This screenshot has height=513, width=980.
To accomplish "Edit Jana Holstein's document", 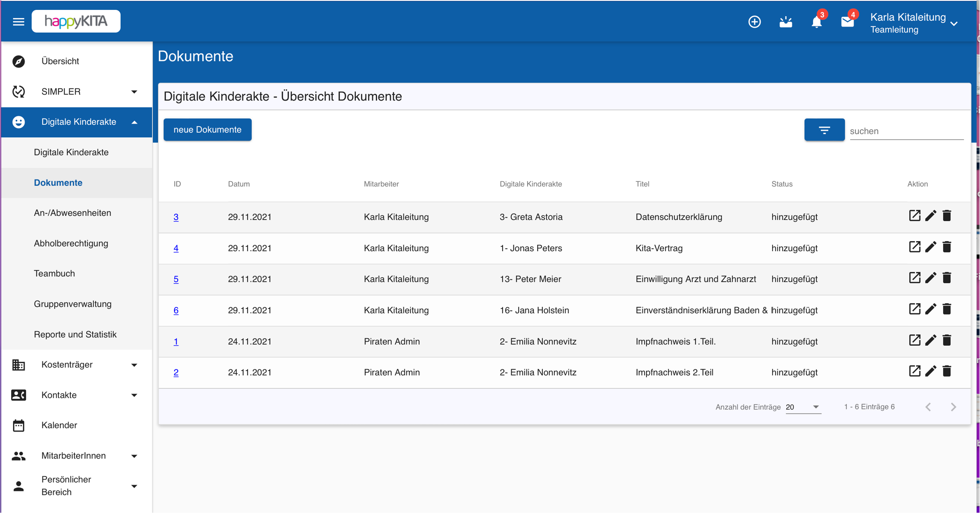I will point(931,309).
